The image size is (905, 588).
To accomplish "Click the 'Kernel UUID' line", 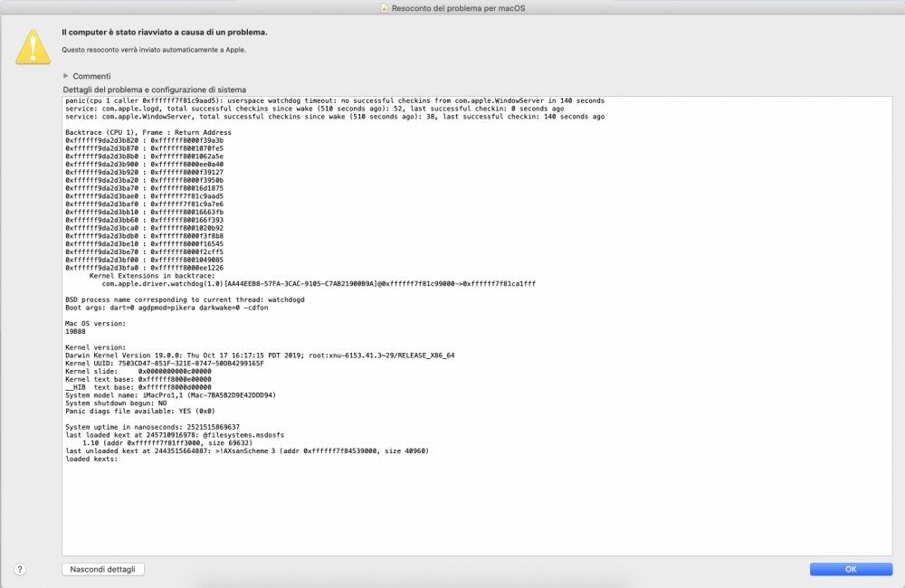I will [165, 364].
